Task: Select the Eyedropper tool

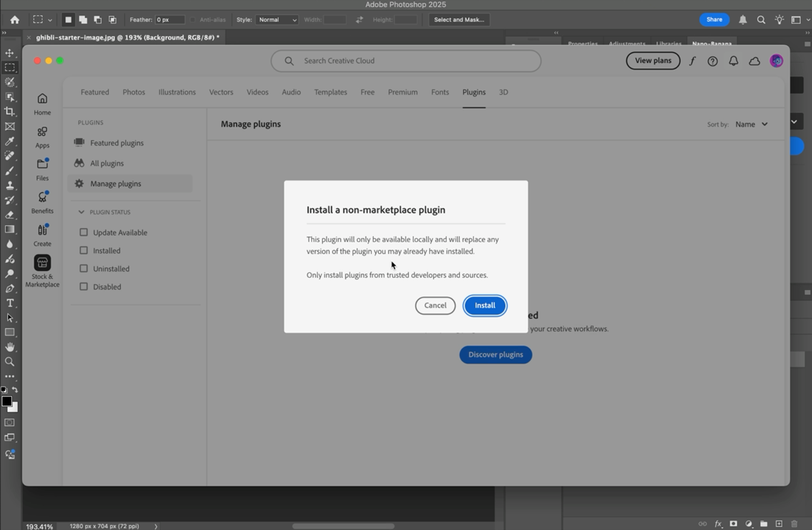Action: coord(10,141)
